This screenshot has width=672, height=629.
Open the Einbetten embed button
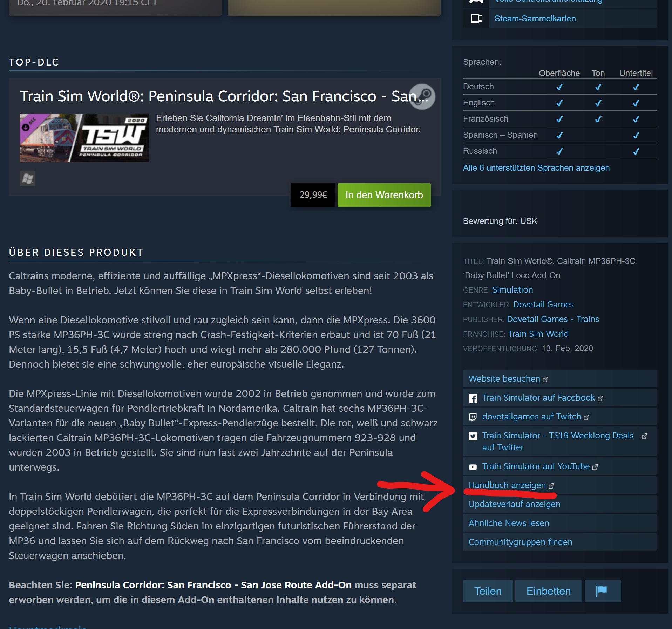click(x=548, y=591)
